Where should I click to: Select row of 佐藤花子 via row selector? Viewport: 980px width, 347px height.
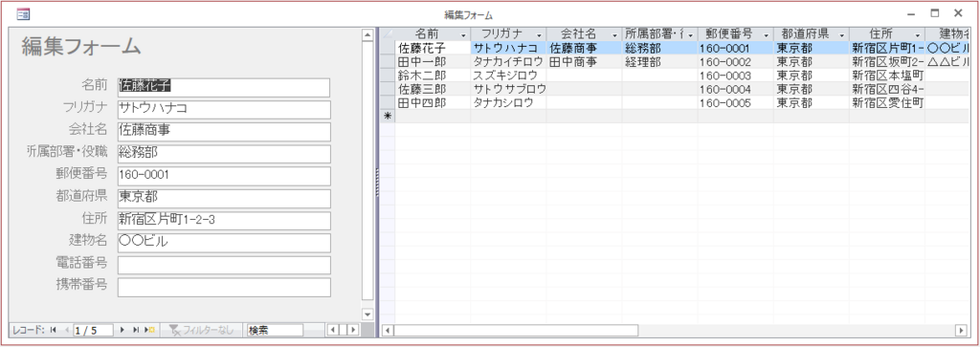pyautogui.click(x=388, y=48)
